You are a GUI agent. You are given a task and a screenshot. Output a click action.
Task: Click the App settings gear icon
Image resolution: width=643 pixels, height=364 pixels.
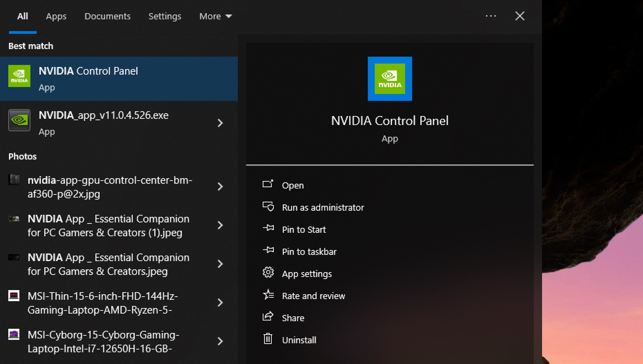(x=268, y=273)
